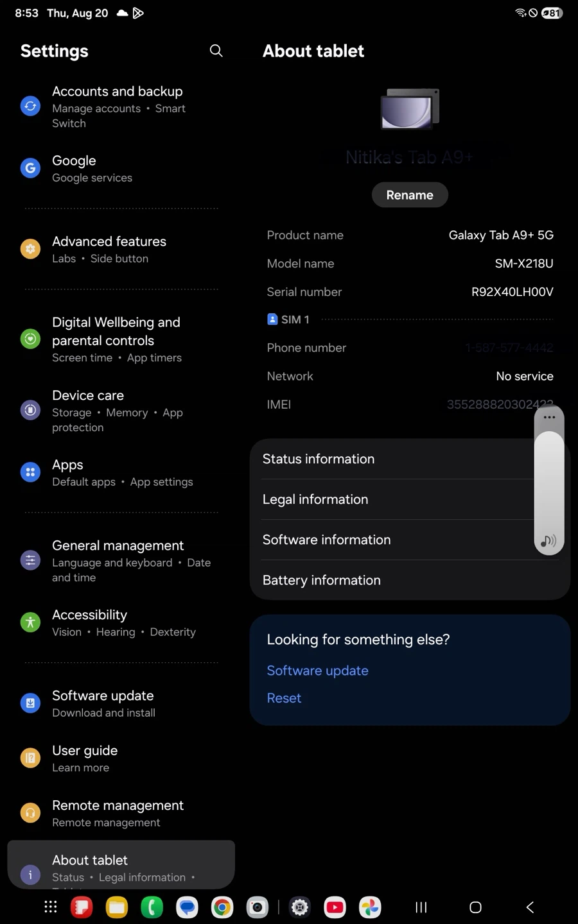Open Accessibility settings
This screenshot has width=578, height=924.
121,622
